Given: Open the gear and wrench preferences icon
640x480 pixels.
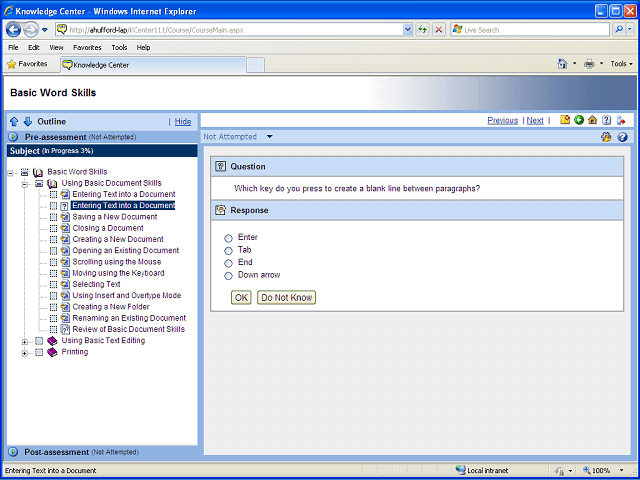Looking at the screenshot, I should [x=606, y=137].
